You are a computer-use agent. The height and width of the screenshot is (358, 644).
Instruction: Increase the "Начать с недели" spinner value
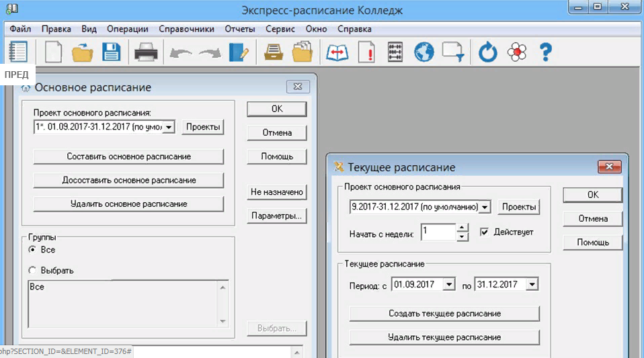point(462,228)
